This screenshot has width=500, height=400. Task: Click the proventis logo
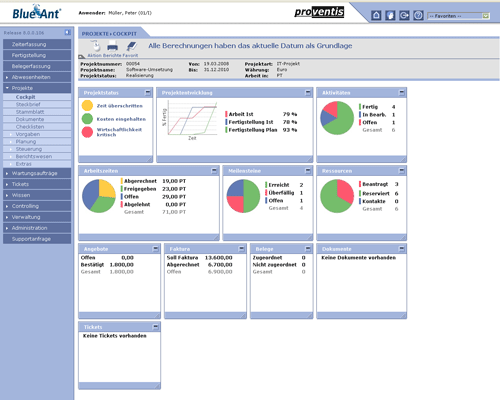pos(319,12)
